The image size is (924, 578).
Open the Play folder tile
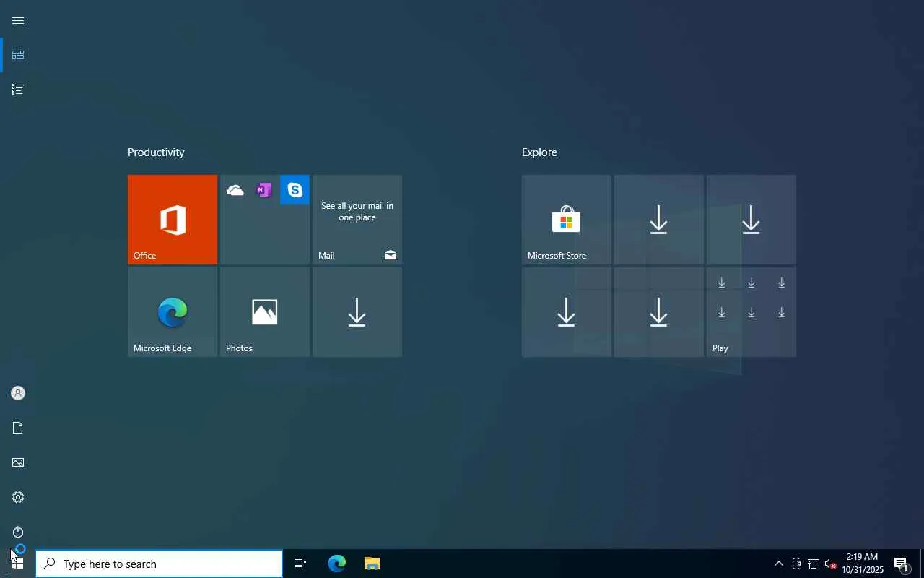point(751,312)
